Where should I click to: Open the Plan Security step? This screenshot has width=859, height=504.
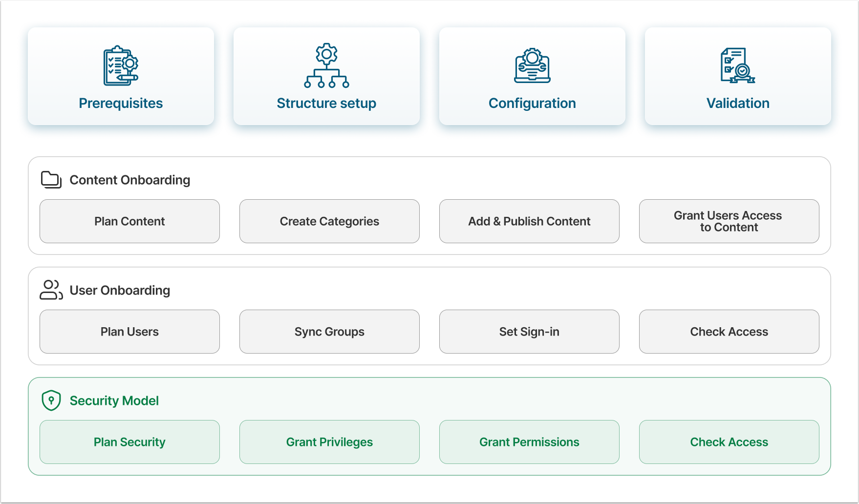coord(129,442)
